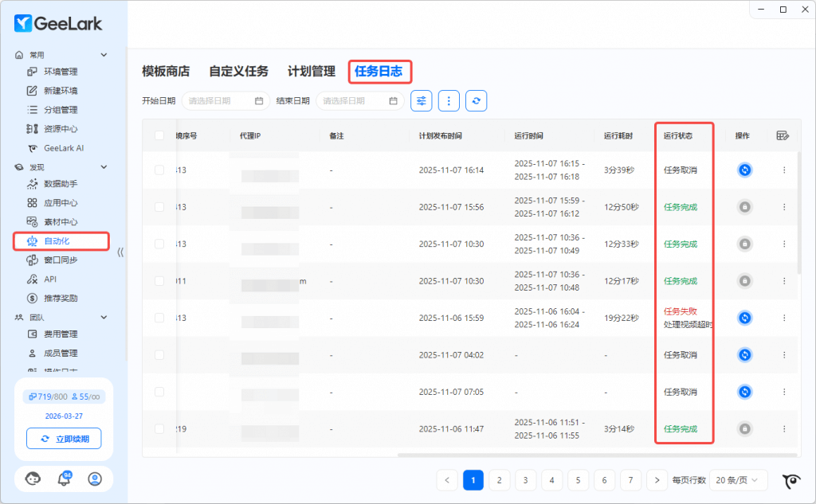Open the notification bell icon
Image resolution: width=816 pixels, height=504 pixels.
64,479
